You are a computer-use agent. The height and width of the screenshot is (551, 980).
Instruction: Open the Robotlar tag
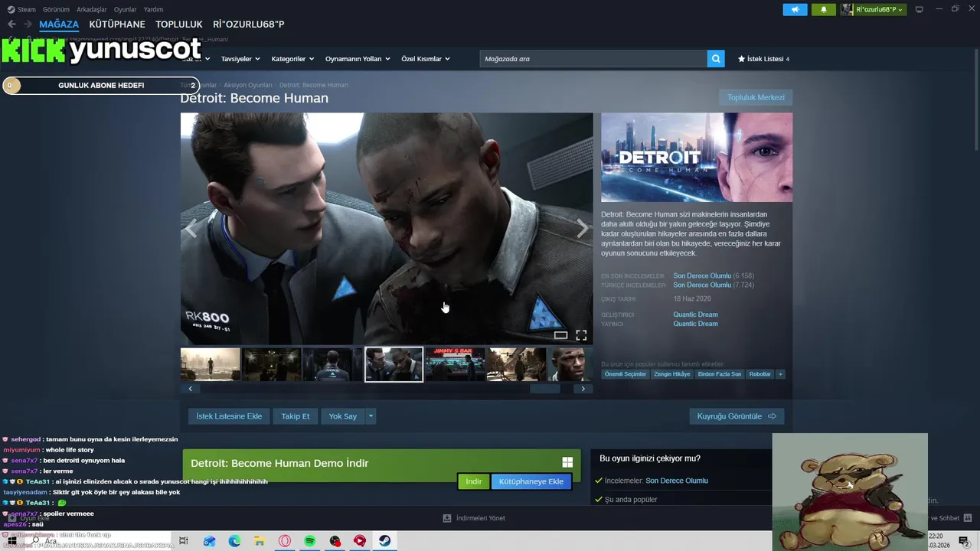point(760,374)
